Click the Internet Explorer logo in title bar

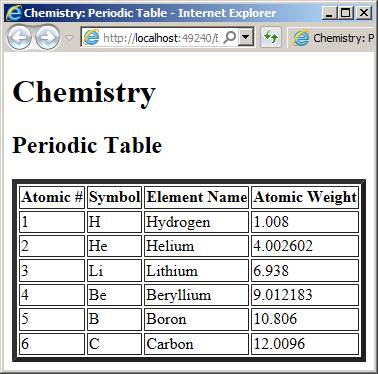coord(14,13)
